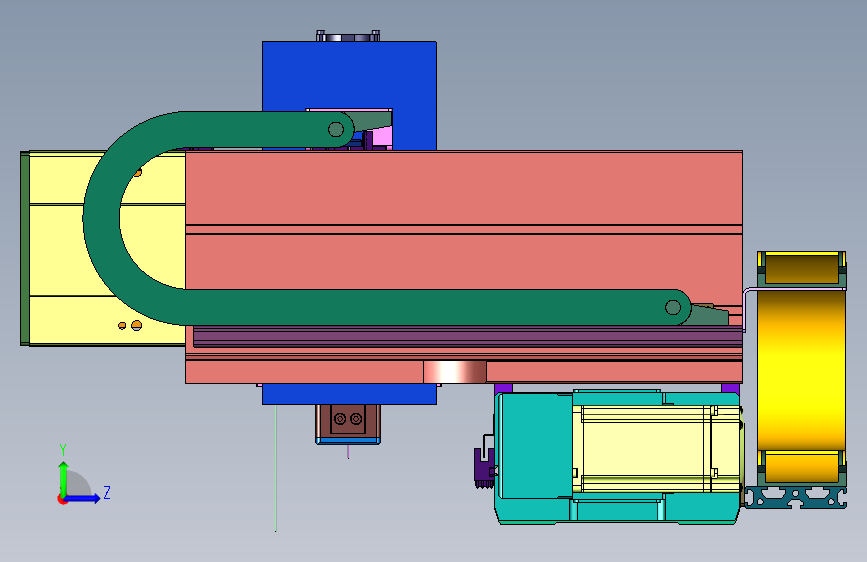
Task: Pick the brown bracket with two screws
Action: [348, 421]
